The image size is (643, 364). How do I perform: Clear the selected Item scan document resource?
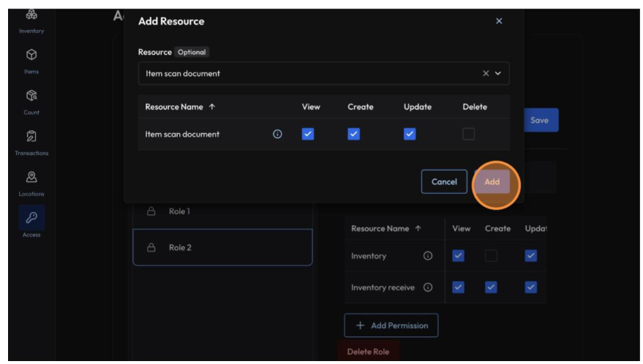point(486,73)
